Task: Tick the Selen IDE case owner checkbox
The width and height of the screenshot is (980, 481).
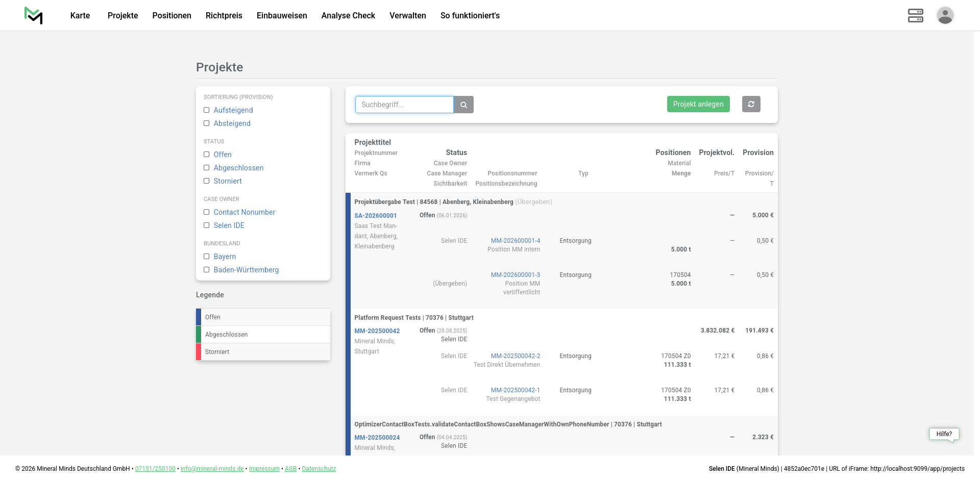Action: (207, 225)
